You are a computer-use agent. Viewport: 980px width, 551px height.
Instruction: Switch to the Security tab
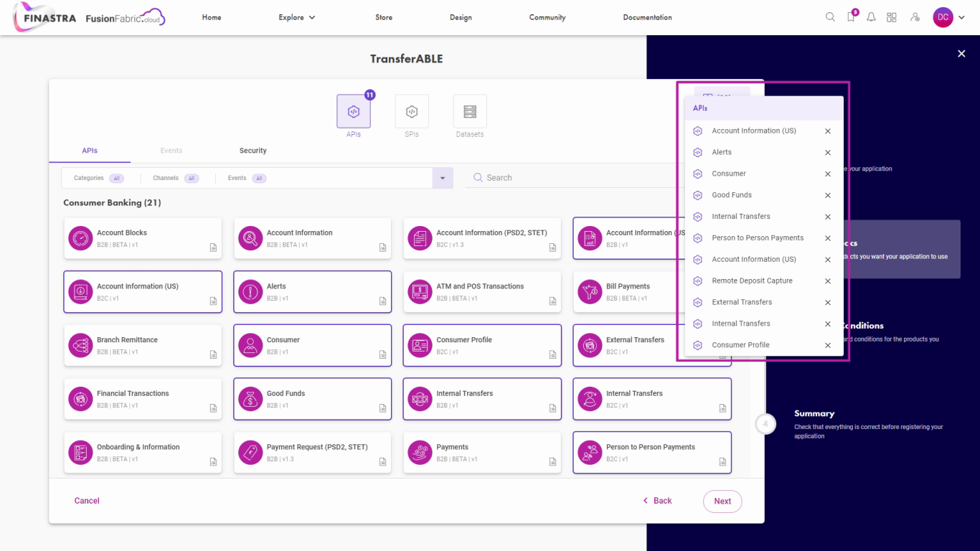[253, 151]
